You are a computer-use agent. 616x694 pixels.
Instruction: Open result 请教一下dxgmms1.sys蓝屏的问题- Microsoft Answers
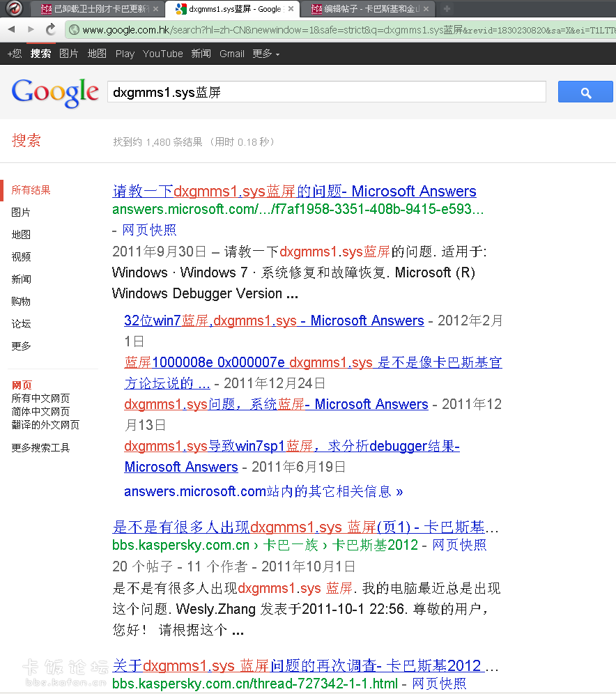[294, 191]
